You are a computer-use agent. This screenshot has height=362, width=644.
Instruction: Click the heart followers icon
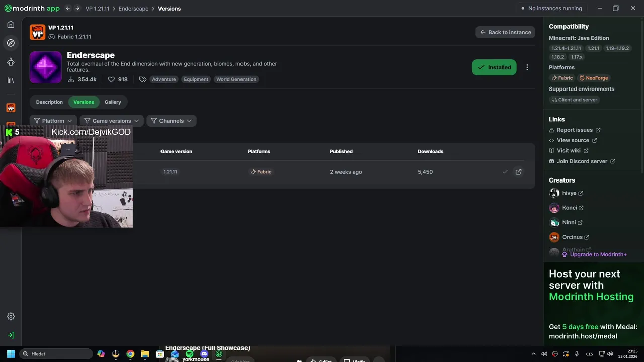point(111,79)
